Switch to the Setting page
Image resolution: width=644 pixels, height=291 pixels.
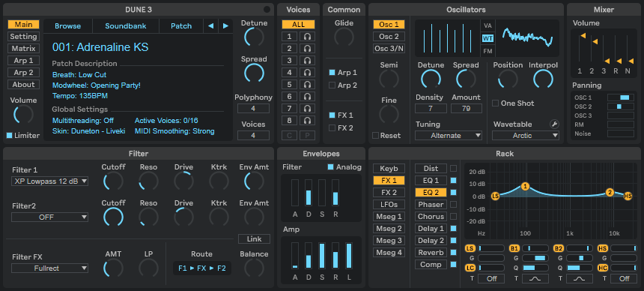point(23,37)
